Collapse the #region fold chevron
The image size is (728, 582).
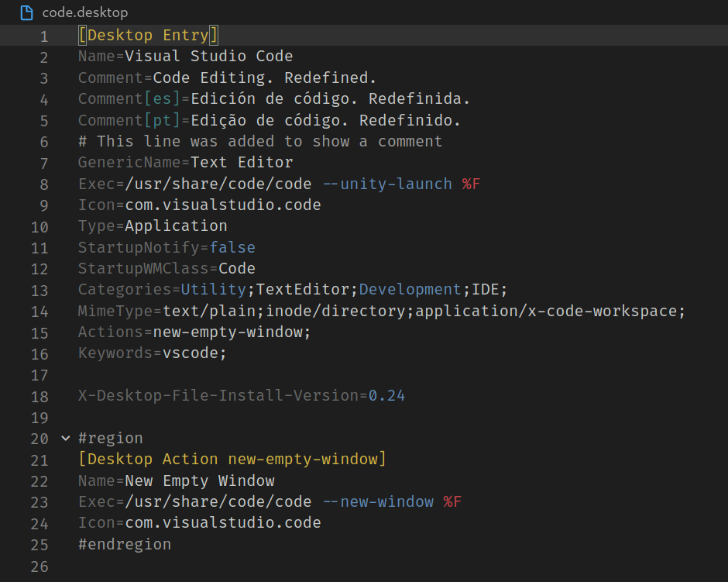coord(66,439)
